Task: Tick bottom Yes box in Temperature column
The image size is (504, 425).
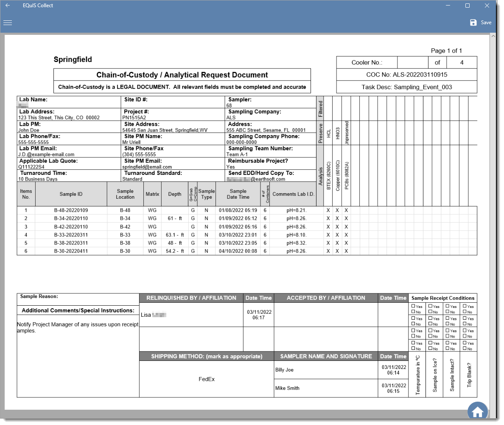Action: pos(413,343)
